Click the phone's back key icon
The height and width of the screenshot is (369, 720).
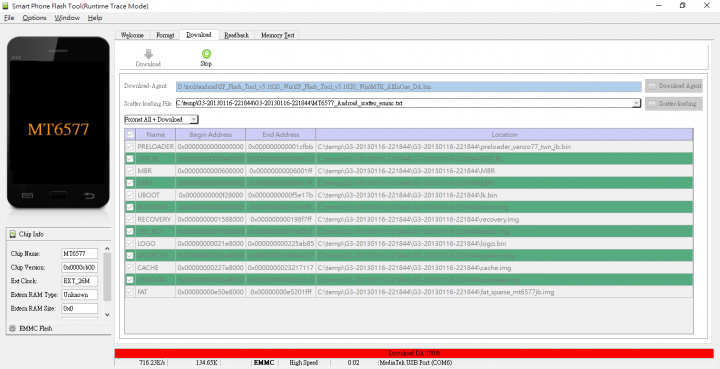click(x=89, y=196)
